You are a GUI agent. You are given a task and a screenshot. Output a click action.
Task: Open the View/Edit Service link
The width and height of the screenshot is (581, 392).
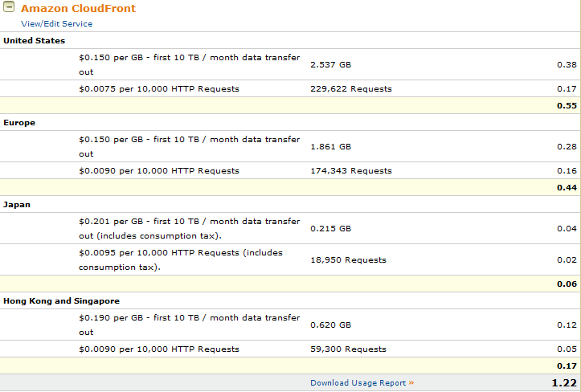coord(56,24)
